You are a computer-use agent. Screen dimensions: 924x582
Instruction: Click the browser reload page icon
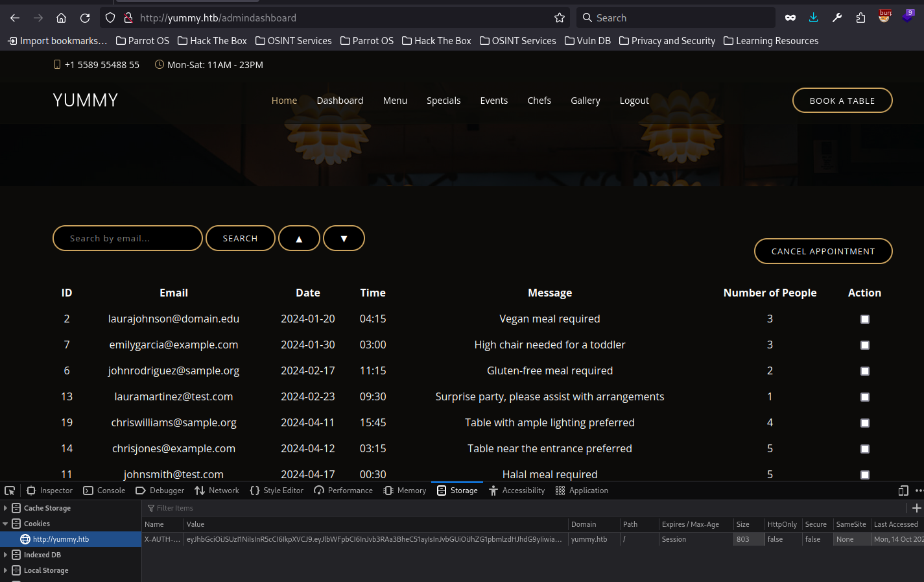(x=85, y=18)
